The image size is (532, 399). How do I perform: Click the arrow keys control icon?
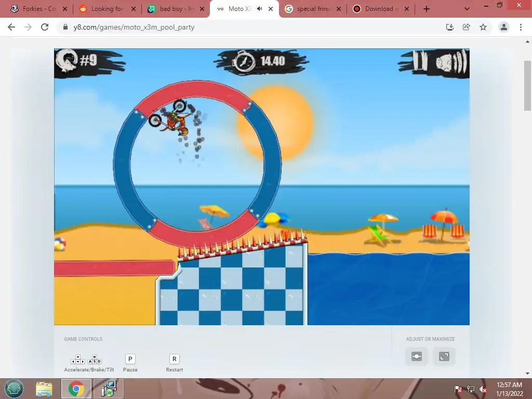[x=78, y=360]
